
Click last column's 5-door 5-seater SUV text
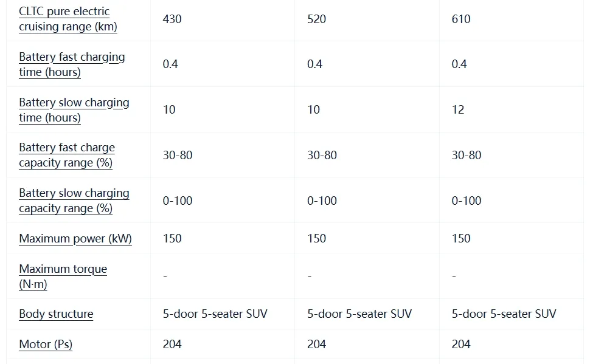pyautogui.click(x=504, y=314)
